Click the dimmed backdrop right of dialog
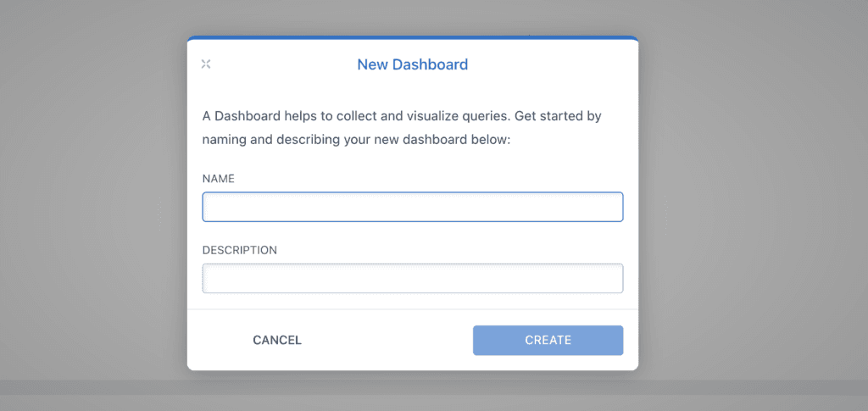The image size is (868, 411). (753, 205)
